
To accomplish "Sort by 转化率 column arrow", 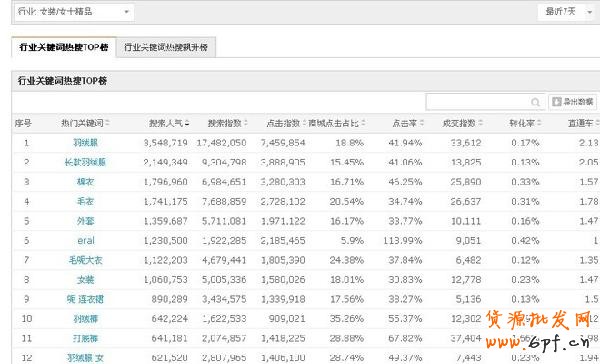I will click(x=539, y=123).
